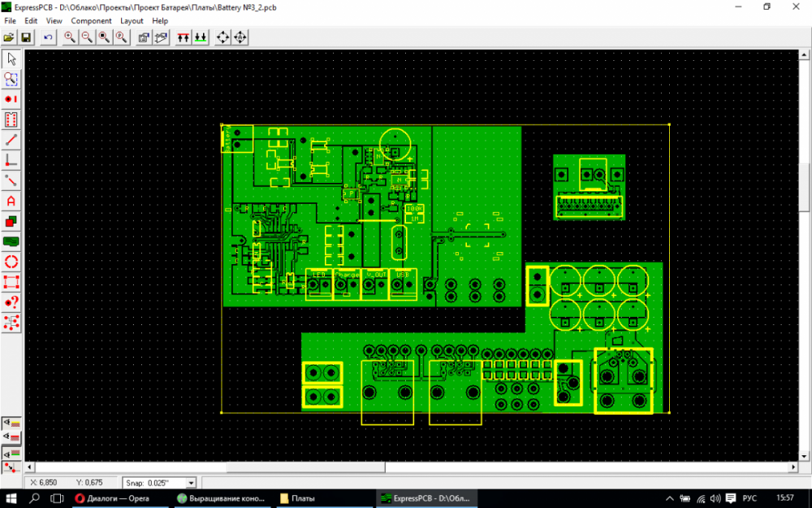Toggle silkscreen layer visibility
The height and width of the screenshot is (508, 812).
(11, 423)
